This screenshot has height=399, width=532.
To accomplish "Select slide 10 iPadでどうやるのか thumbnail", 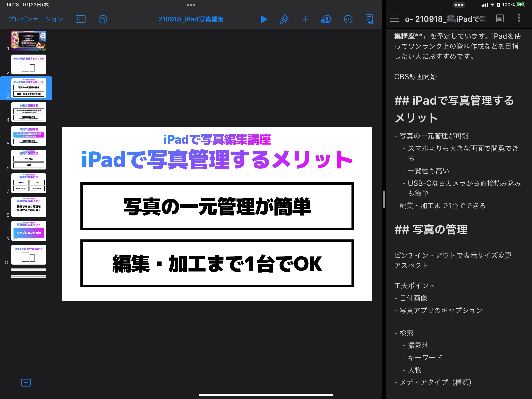I will 29,255.
